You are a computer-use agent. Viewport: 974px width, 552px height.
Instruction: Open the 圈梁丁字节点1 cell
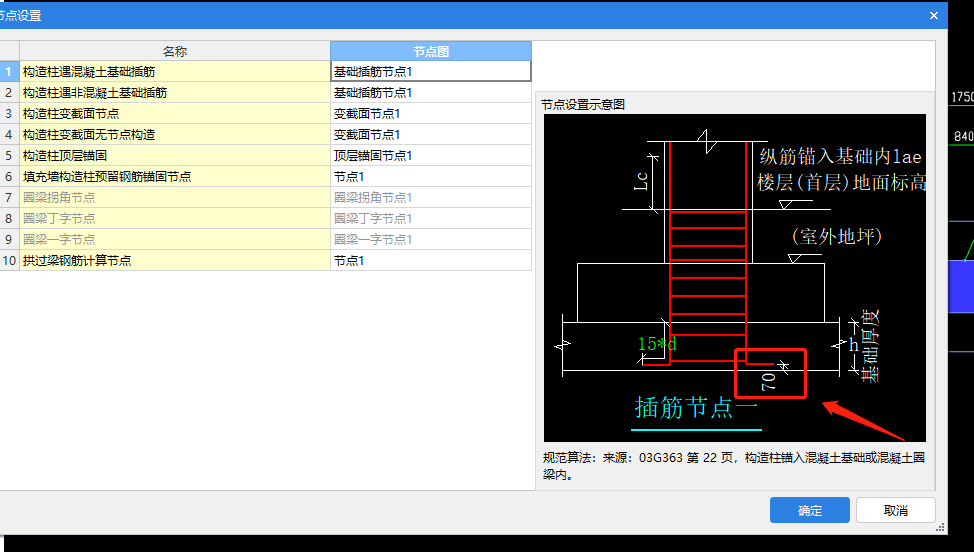coord(430,219)
